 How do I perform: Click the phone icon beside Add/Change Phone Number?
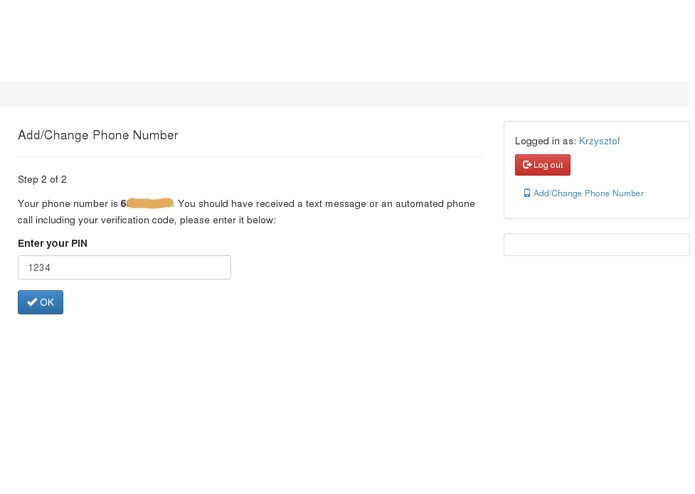tap(527, 193)
